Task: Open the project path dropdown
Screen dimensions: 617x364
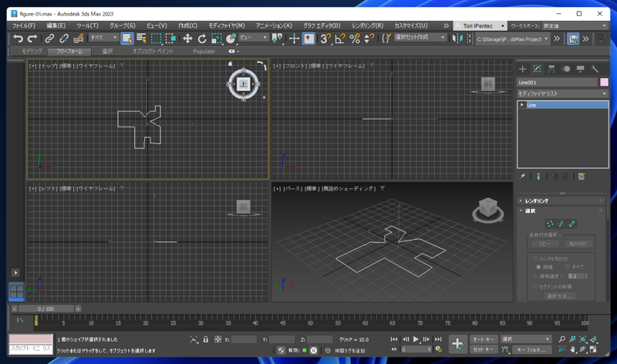Action: point(512,39)
